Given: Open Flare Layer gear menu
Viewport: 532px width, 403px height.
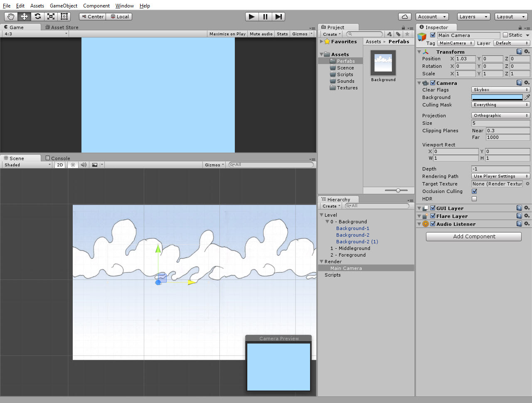Looking at the screenshot, I should click(527, 216).
